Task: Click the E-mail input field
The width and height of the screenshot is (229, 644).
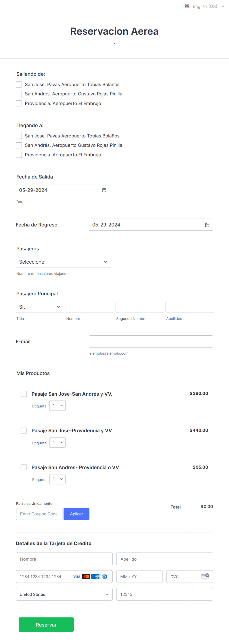Action: [151, 341]
